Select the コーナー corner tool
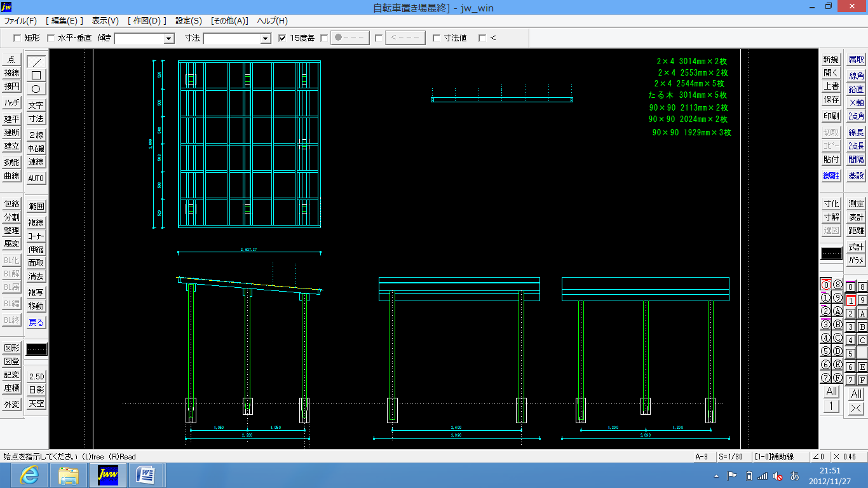Screen dimensions: 868x488 click(x=36, y=236)
